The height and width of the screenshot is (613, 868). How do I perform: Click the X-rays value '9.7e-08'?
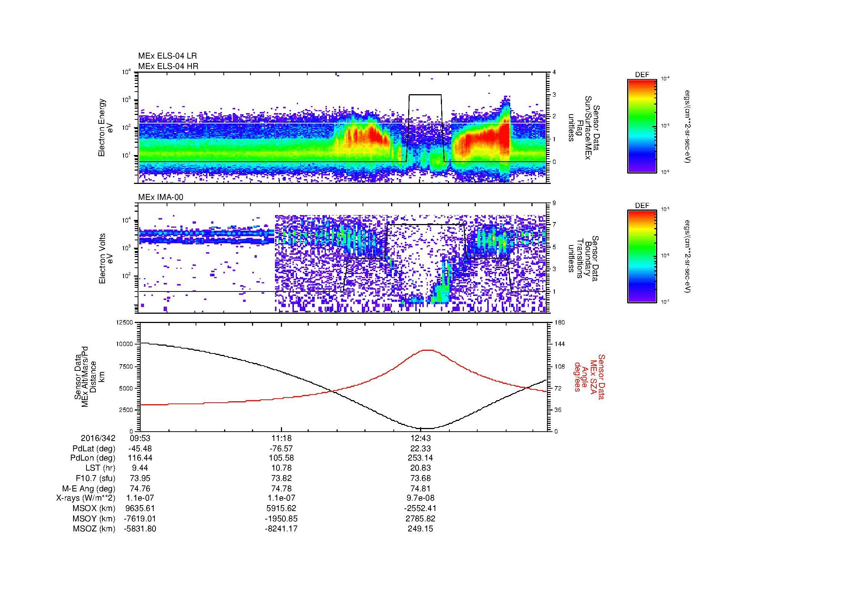click(x=420, y=498)
